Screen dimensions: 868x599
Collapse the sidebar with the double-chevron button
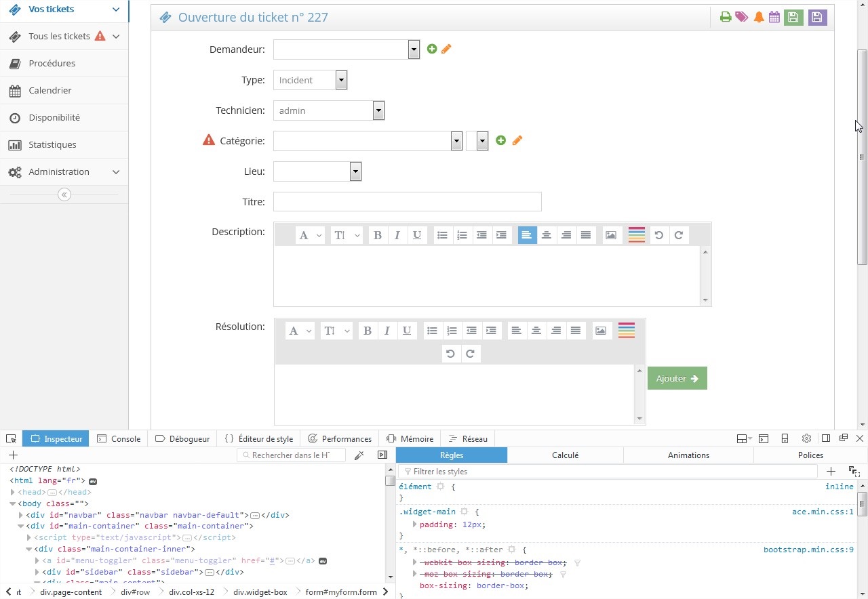pyautogui.click(x=64, y=195)
